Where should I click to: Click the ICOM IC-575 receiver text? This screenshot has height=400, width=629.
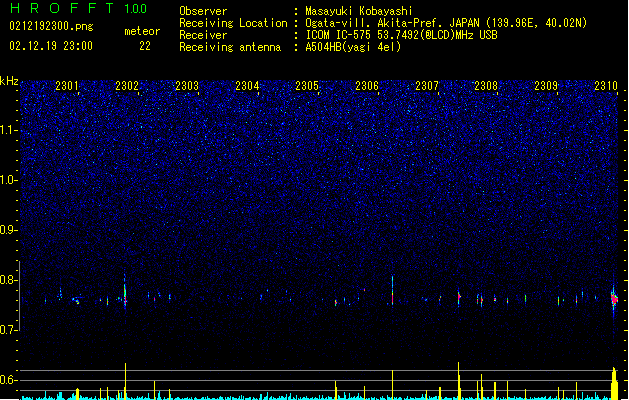click(401, 35)
